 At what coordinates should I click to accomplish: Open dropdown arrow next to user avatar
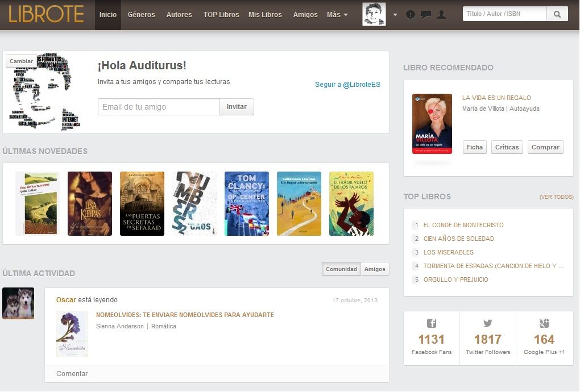click(x=395, y=15)
